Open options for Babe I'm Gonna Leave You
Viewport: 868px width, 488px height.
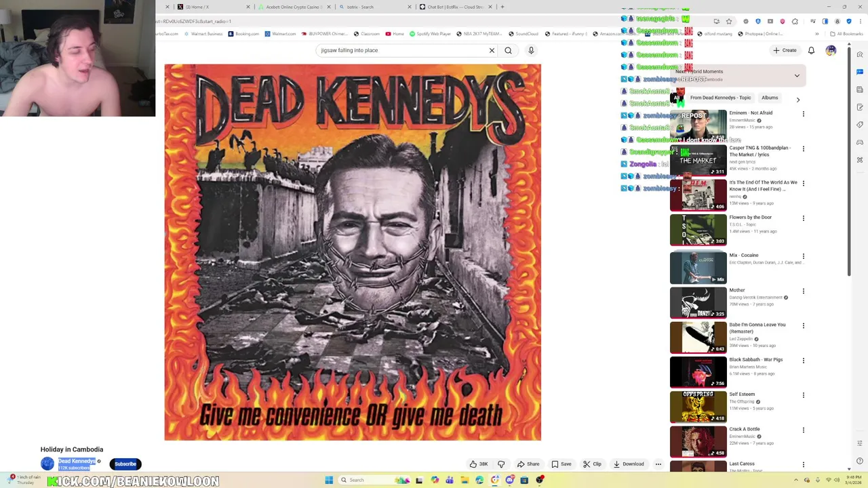pyautogui.click(x=804, y=326)
